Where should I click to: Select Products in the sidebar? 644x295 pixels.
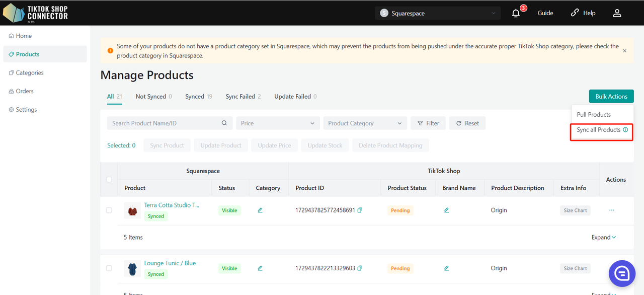pyautogui.click(x=45, y=54)
